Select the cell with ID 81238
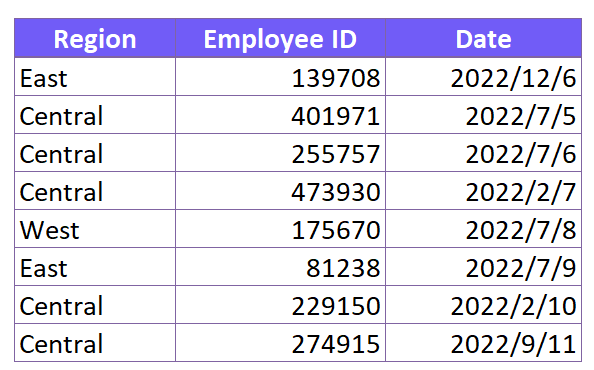 280,267
